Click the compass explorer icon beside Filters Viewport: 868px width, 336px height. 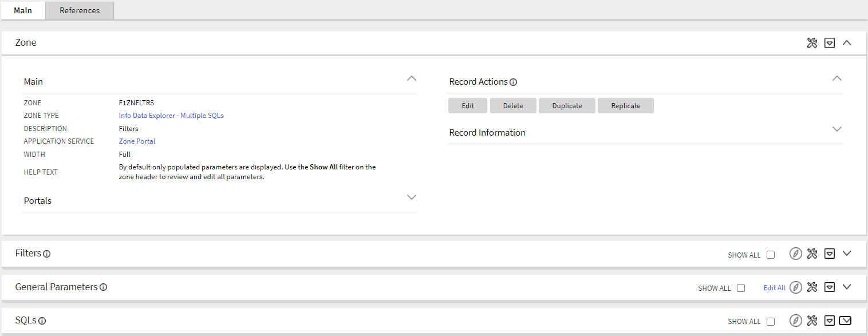click(x=795, y=253)
